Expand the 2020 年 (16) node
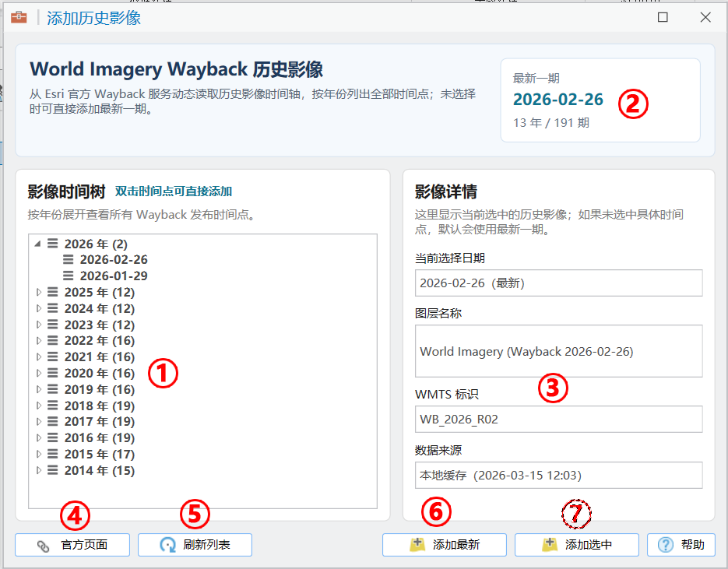 point(39,373)
